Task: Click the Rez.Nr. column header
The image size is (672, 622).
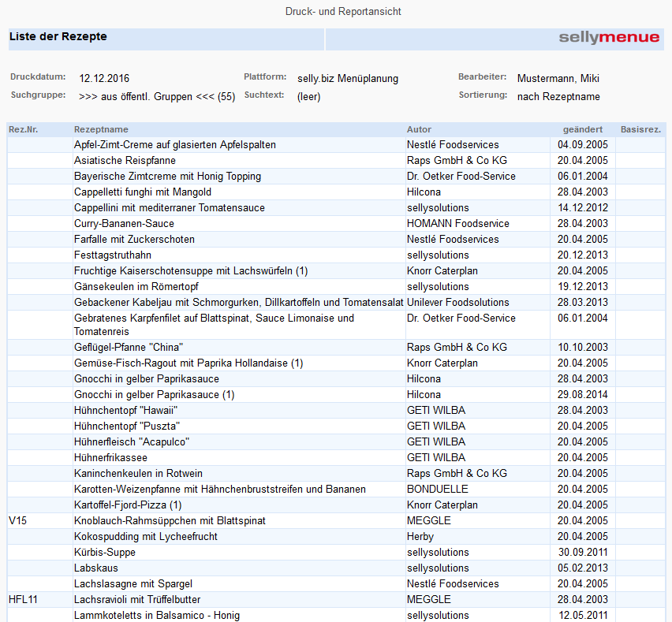Action: coord(23,129)
